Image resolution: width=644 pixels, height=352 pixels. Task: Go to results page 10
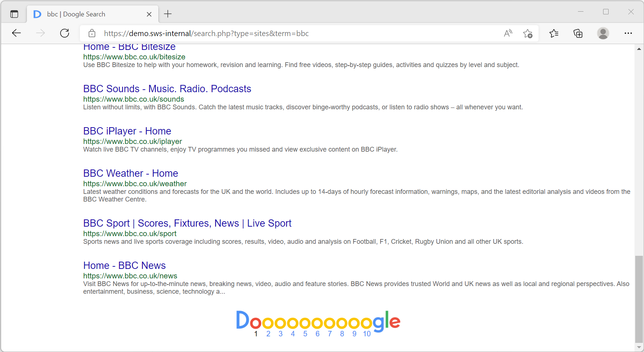coord(367,334)
